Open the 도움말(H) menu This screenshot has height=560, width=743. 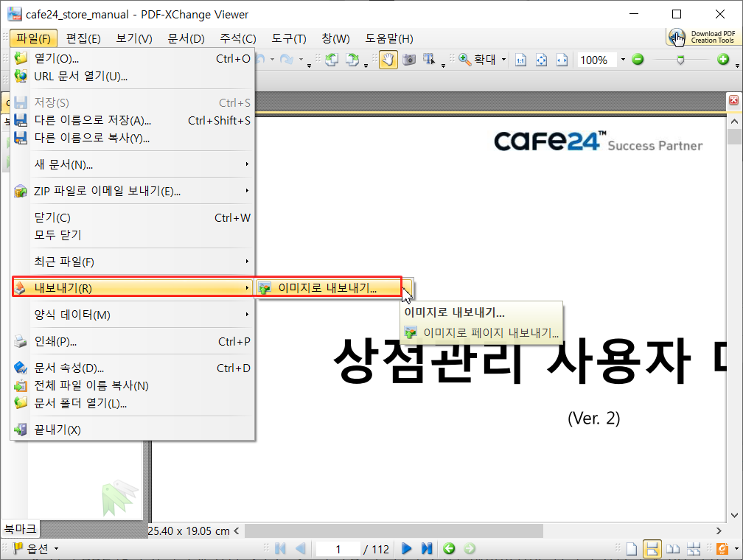[389, 38]
